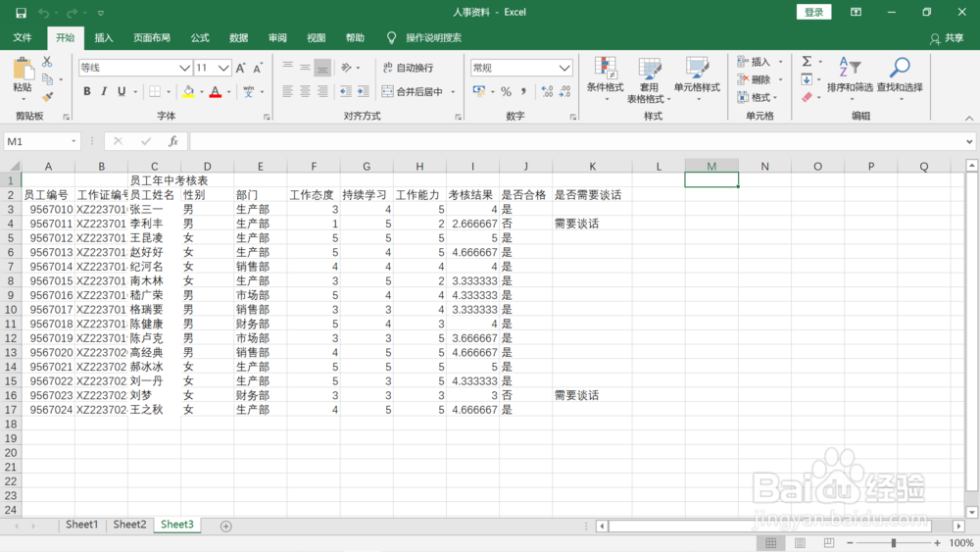Click the zoom slider handle
The height and width of the screenshot is (552, 980).
(894, 542)
